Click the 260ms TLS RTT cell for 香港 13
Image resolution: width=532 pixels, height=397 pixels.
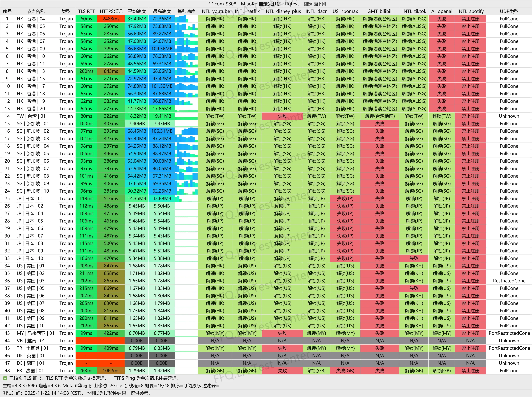click(86, 71)
